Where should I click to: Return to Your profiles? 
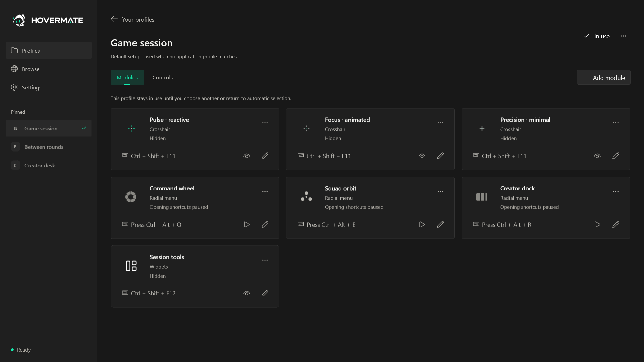click(x=133, y=19)
